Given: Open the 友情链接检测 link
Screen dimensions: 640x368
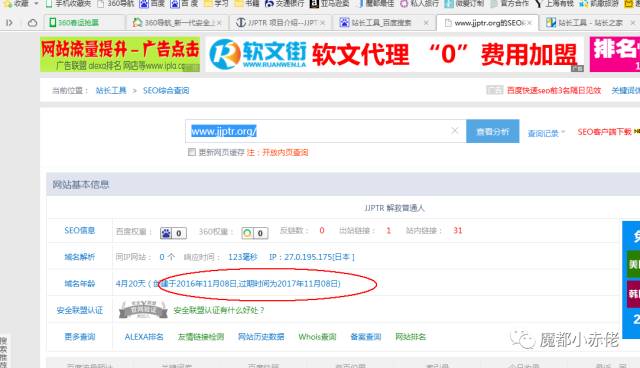Looking at the screenshot, I should [x=201, y=337].
